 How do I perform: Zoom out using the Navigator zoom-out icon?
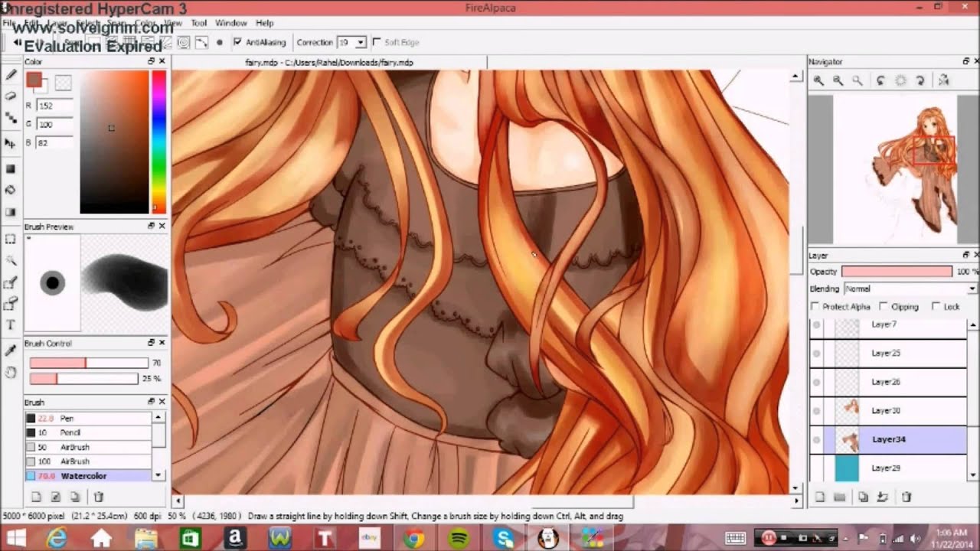[838, 80]
